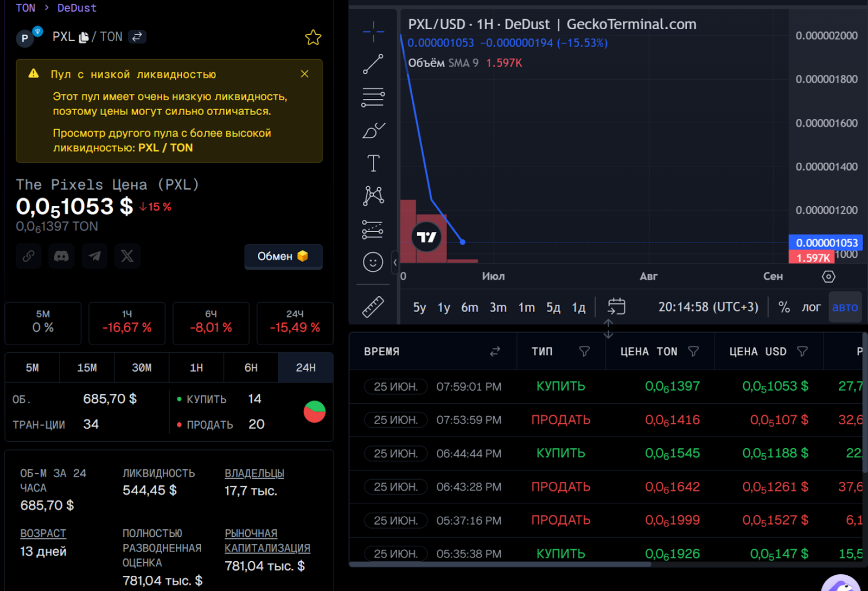868x591 pixels.
Task: Add PXL pool to favorites star
Action: (x=313, y=37)
